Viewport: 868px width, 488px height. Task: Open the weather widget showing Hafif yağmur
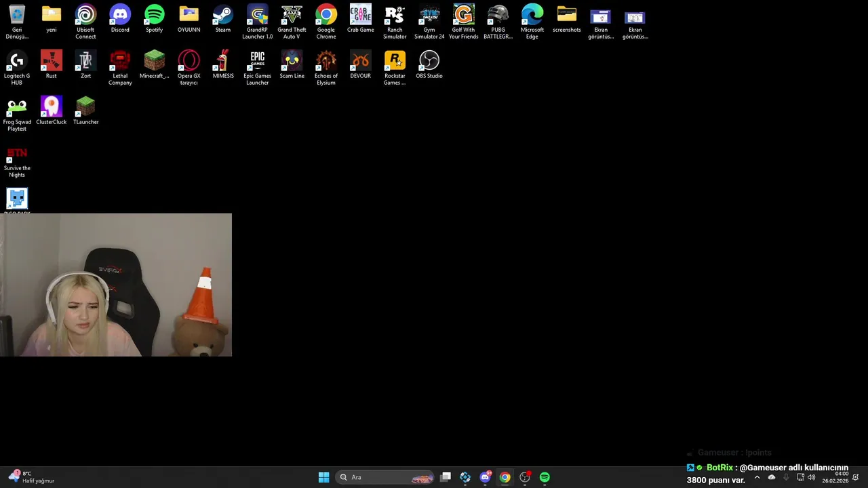click(x=32, y=477)
